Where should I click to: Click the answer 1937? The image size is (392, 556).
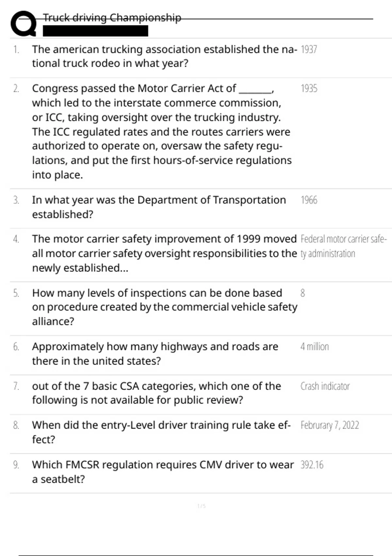pos(309,49)
